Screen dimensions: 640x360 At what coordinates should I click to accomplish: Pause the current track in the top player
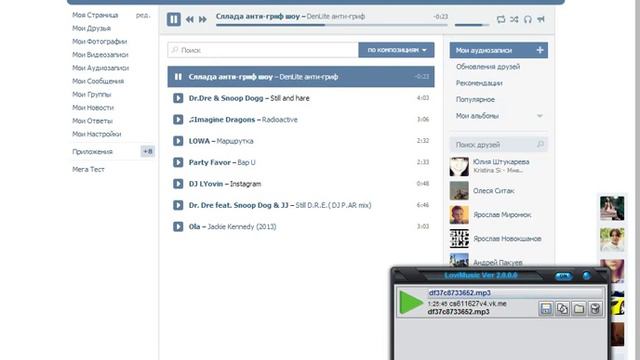tap(173, 19)
